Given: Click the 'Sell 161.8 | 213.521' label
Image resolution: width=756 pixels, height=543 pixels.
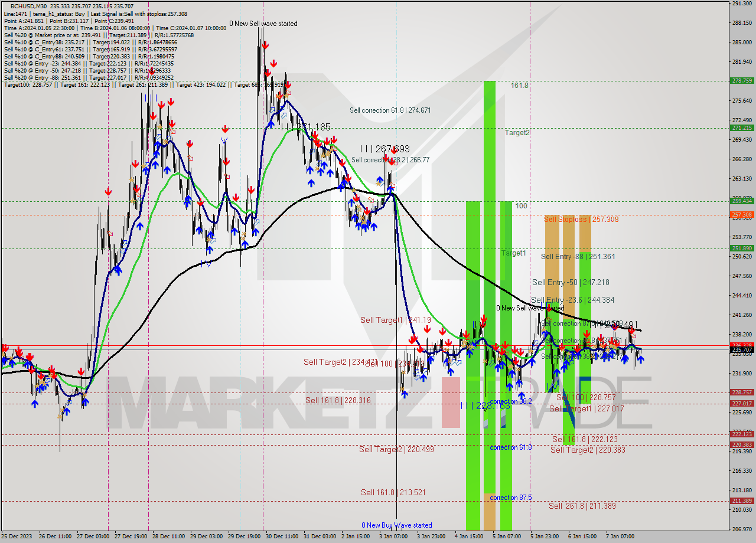Looking at the screenshot, I should click(393, 492).
